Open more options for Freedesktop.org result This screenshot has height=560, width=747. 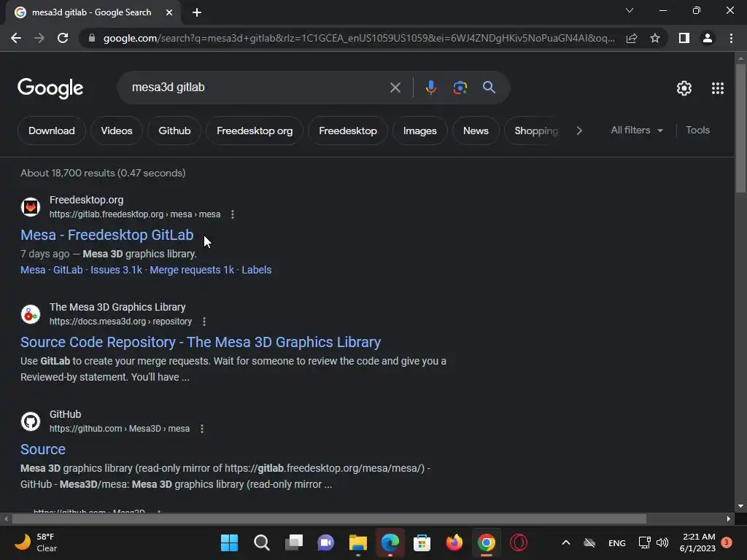pos(233,214)
